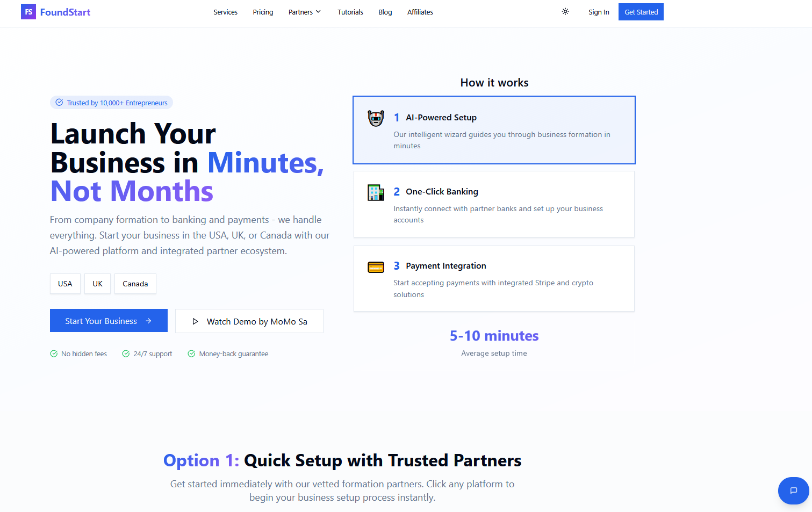Click the Sign In link
Screen dimensions: 812x512
coord(599,12)
